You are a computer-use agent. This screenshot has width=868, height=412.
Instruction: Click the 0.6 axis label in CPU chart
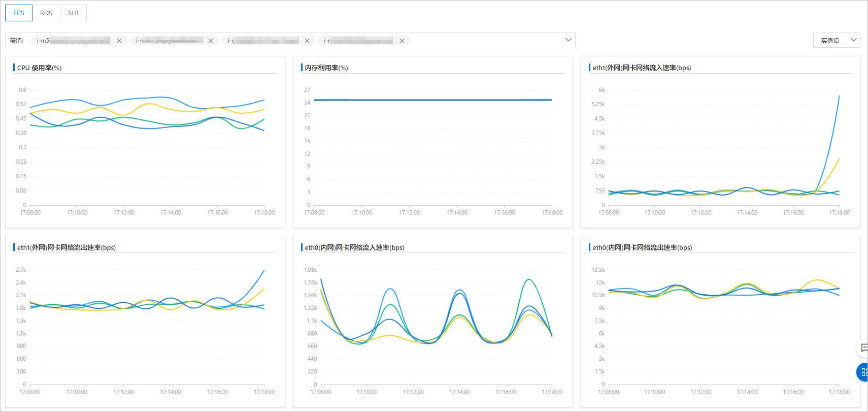(22, 90)
